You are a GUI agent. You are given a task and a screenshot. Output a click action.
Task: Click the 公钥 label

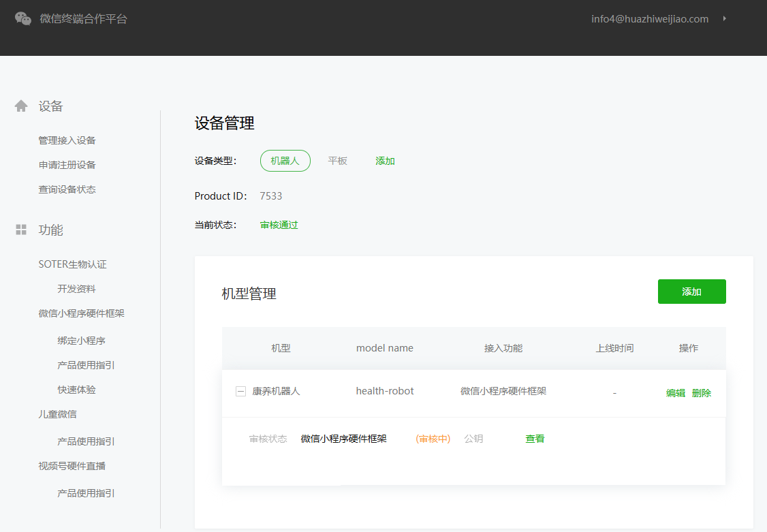(x=473, y=439)
